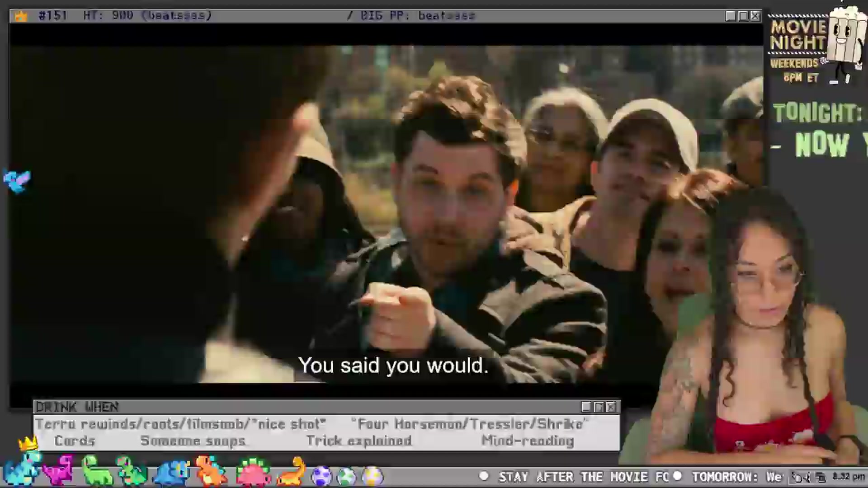Click the 8:32 pm clock
The height and width of the screenshot is (488, 868).
point(848,477)
